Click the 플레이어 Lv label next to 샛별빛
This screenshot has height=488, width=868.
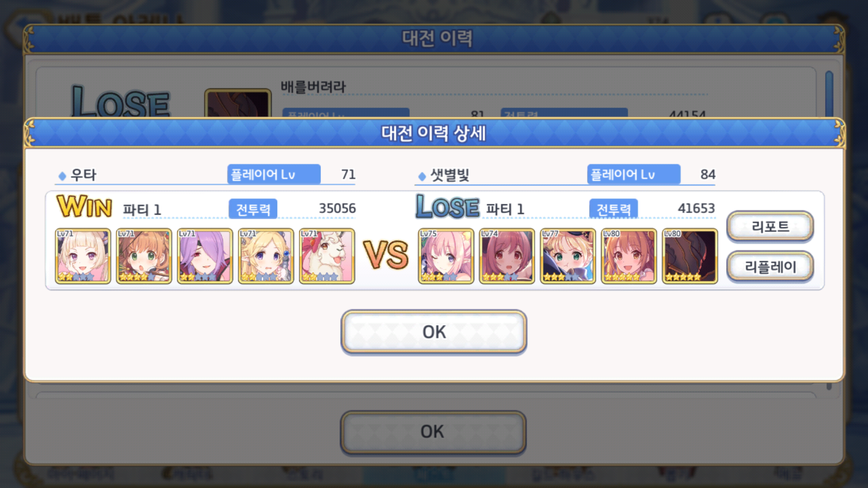tap(633, 174)
